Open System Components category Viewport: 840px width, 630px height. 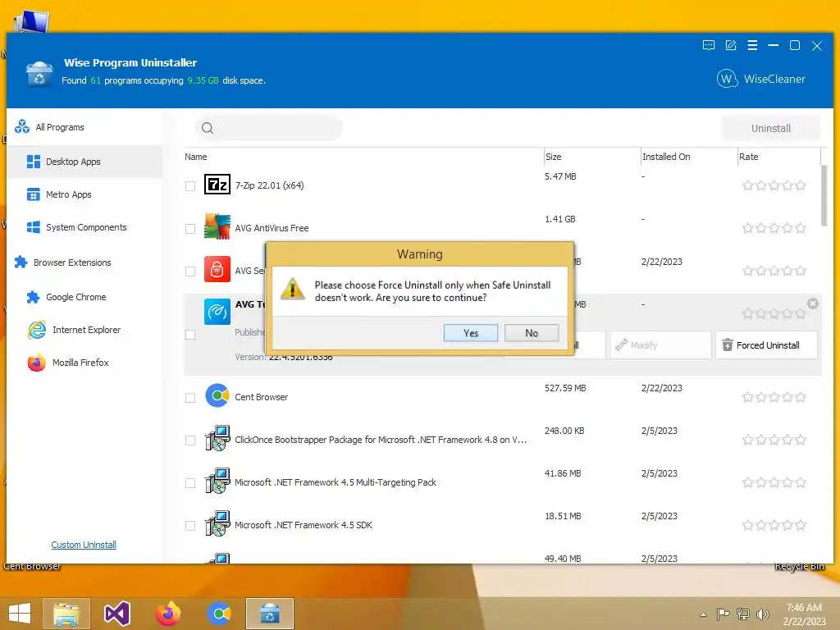pyautogui.click(x=84, y=227)
